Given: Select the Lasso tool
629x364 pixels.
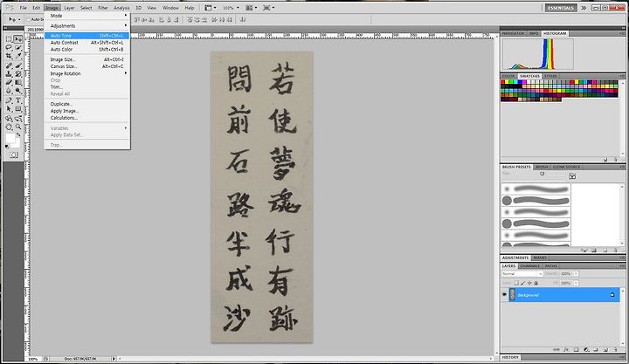Looking at the screenshot, I should pos(9,47).
